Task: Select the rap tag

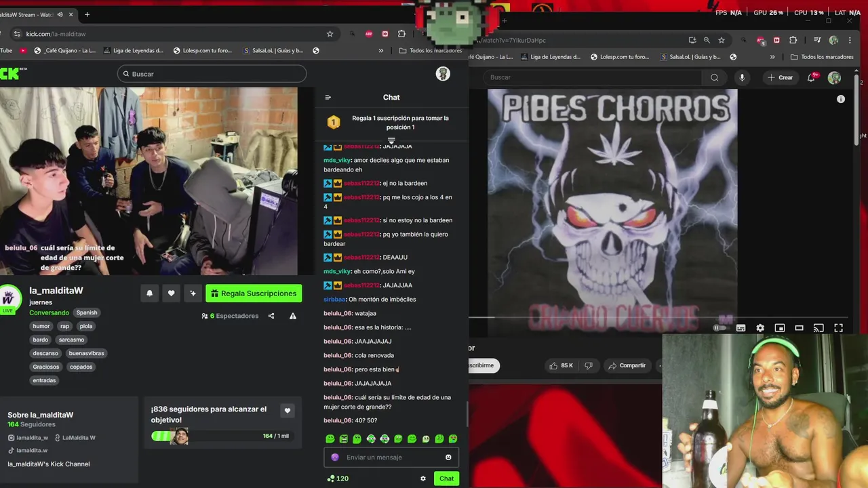Action: tap(64, 326)
